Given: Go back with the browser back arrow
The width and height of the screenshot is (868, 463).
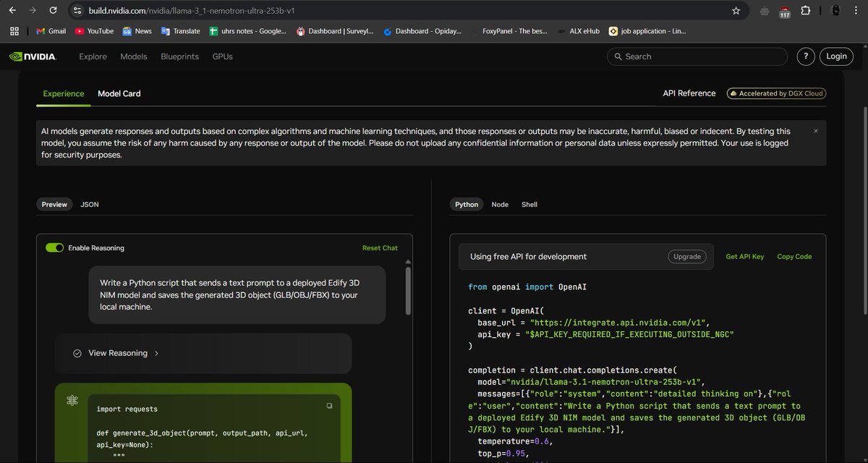Looking at the screenshot, I should [12, 11].
